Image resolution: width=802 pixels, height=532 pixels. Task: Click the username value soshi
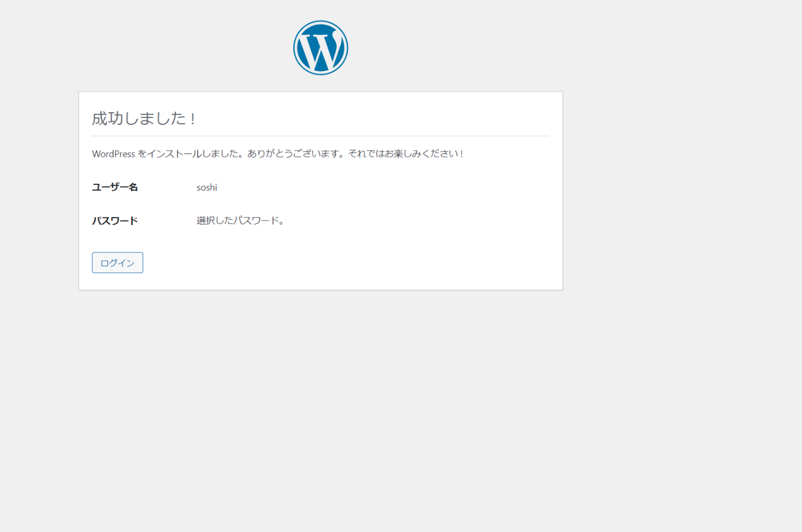[207, 187]
